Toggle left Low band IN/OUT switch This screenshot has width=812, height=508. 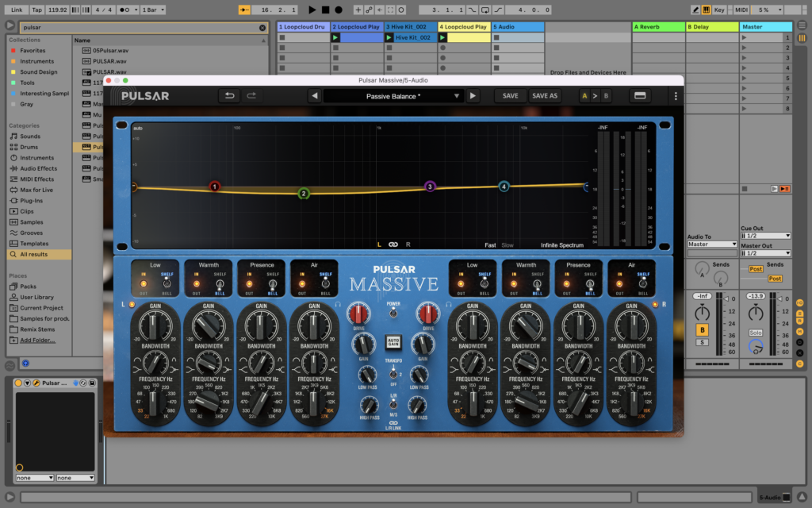coord(144,283)
